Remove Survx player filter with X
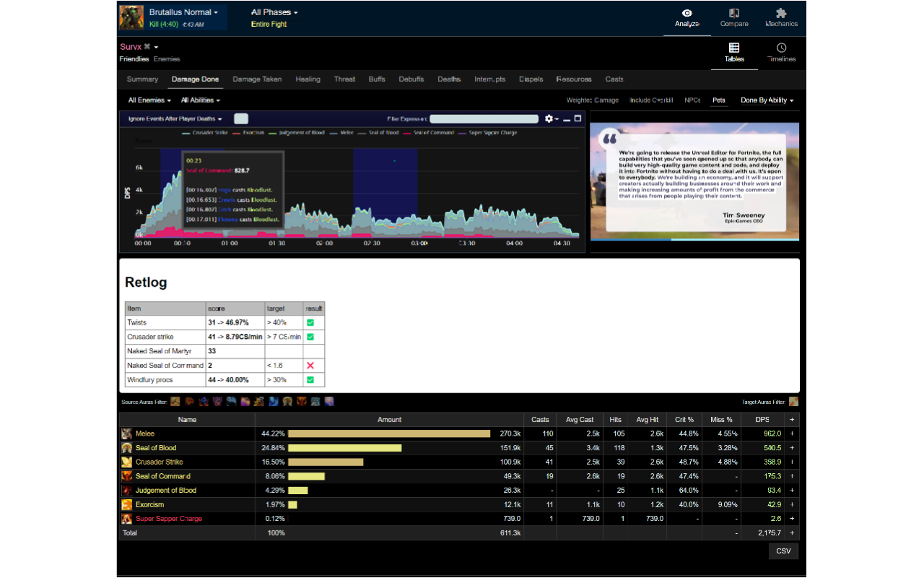This screenshot has height=578, width=924. click(147, 47)
